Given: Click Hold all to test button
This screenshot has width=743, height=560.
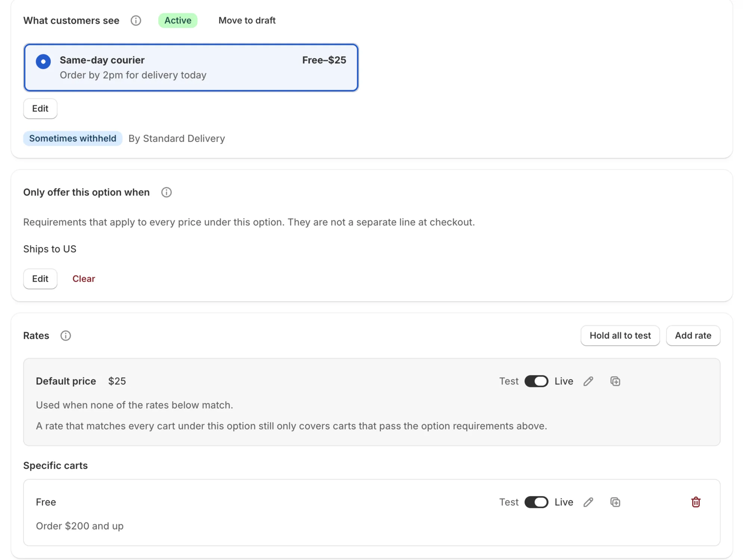Looking at the screenshot, I should click(620, 336).
